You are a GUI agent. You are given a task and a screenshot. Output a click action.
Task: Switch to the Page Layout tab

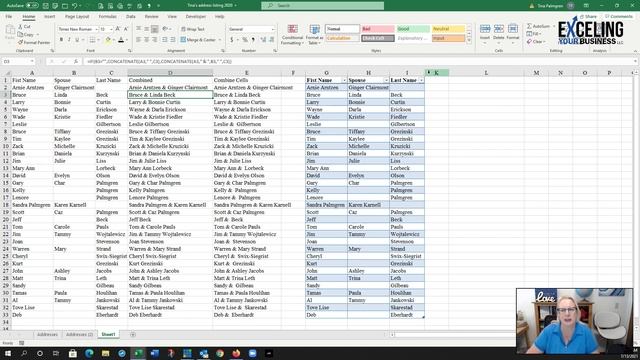(x=77, y=17)
